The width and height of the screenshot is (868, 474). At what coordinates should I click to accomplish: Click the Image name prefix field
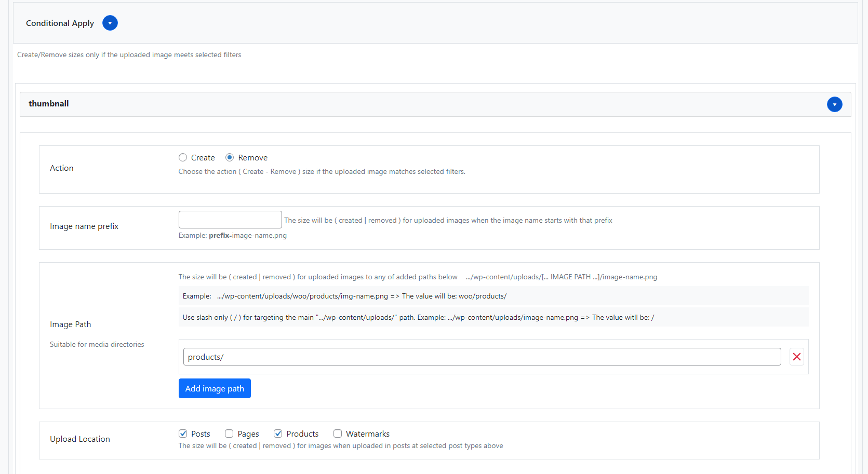tap(230, 220)
